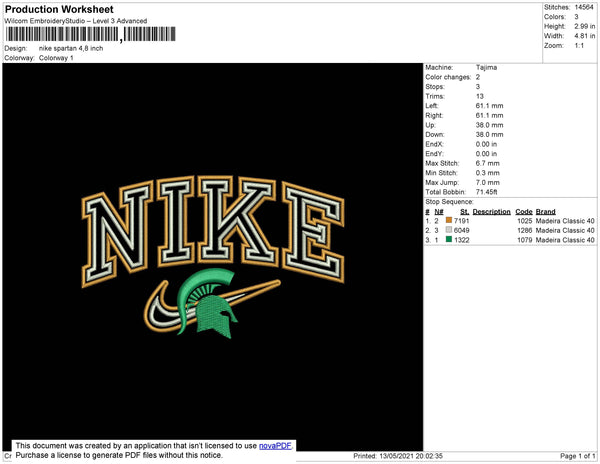Click the Max Jump value '7.0 mm'
Viewport: 600px width, 464px height.
click(x=488, y=182)
